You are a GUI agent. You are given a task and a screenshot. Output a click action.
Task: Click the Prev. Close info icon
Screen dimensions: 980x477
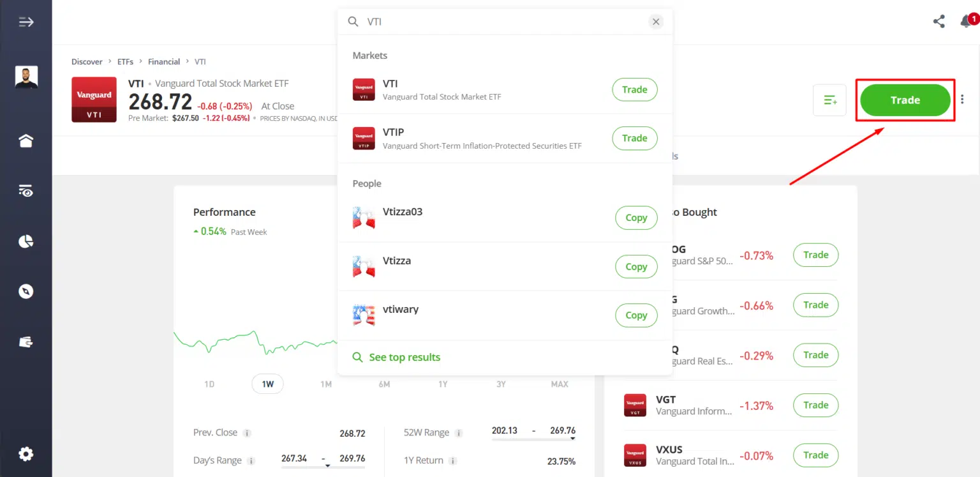point(247,433)
